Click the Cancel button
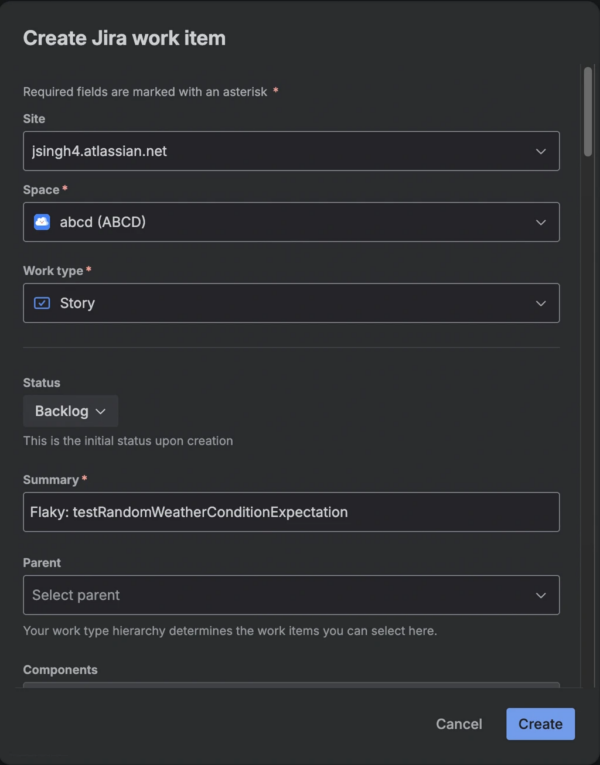The image size is (600, 765). [459, 724]
